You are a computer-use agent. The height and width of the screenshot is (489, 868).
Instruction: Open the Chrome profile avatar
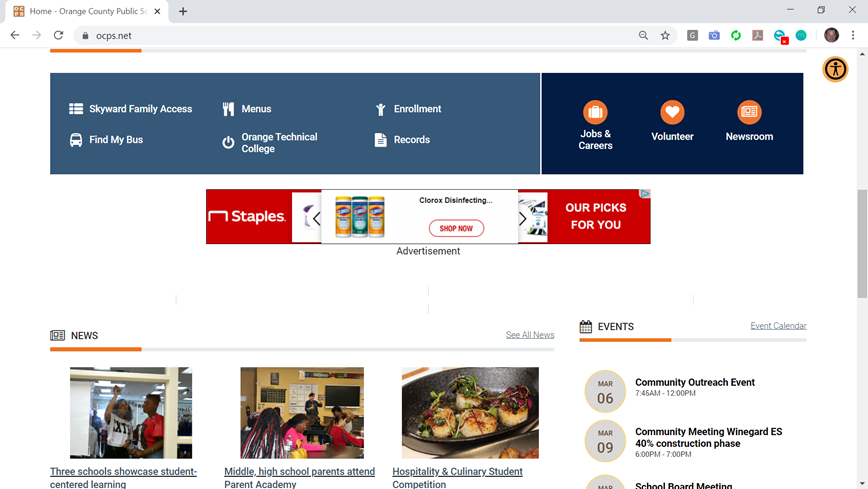[x=831, y=35]
